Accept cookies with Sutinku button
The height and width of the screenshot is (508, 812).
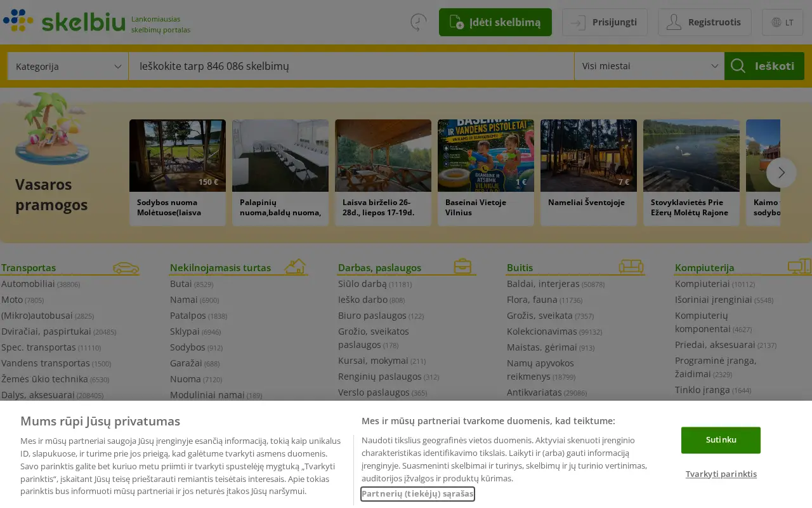[x=721, y=440]
